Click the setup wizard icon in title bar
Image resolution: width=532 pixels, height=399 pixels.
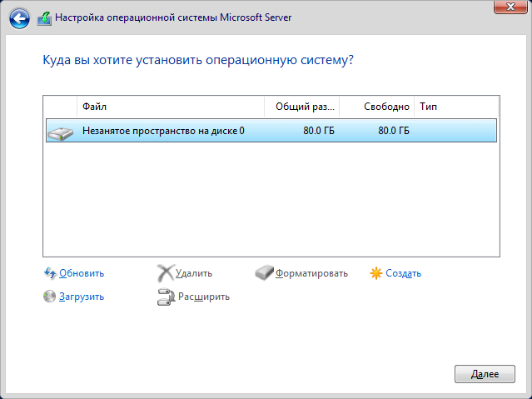pyautogui.click(x=44, y=18)
